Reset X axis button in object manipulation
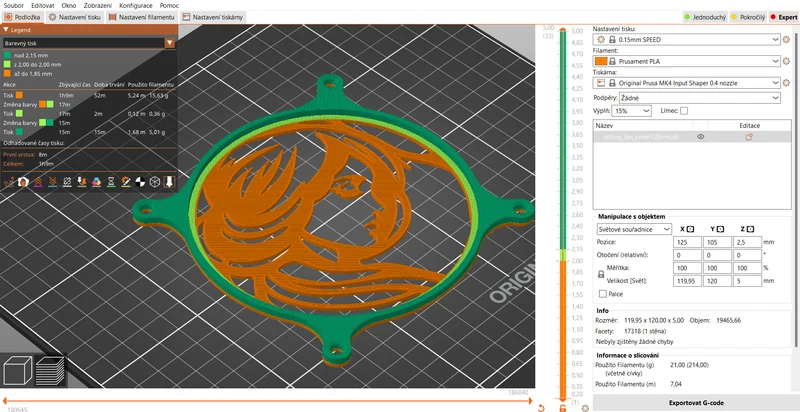The width and height of the screenshot is (800, 412). click(691, 229)
